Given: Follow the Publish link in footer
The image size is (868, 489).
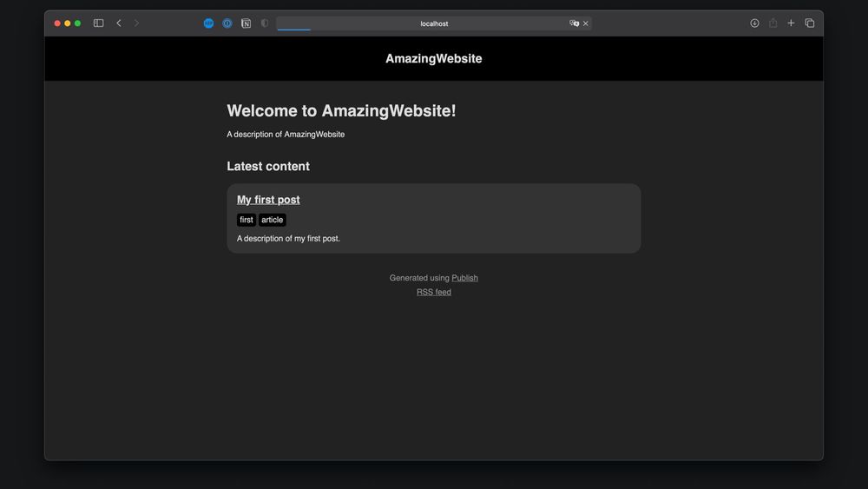Looking at the screenshot, I should (x=464, y=278).
